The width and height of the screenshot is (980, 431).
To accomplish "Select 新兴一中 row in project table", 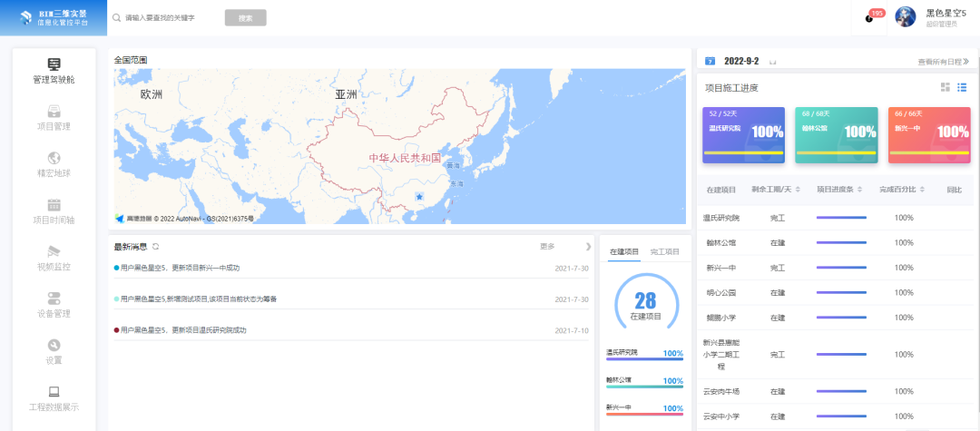I will pos(835,268).
